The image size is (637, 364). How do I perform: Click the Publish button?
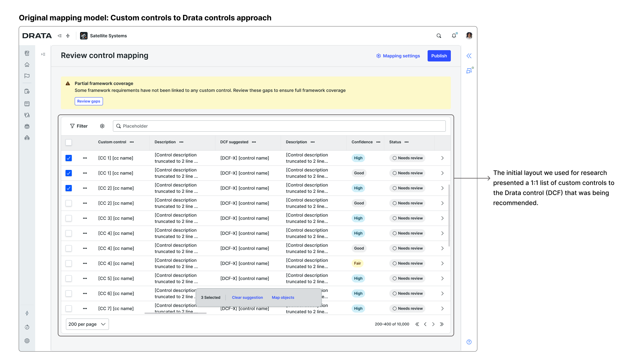coord(439,56)
